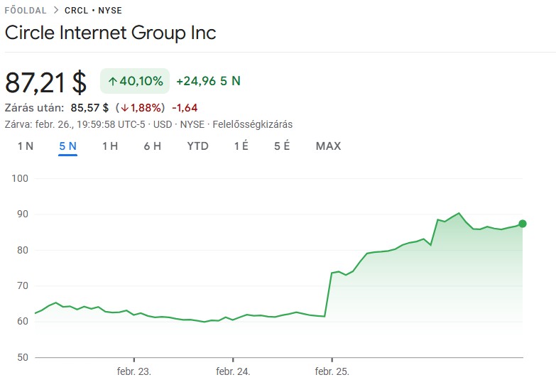This screenshot has width=556, height=392.
Task: Select the 1 N time range tab
Action: pos(26,146)
